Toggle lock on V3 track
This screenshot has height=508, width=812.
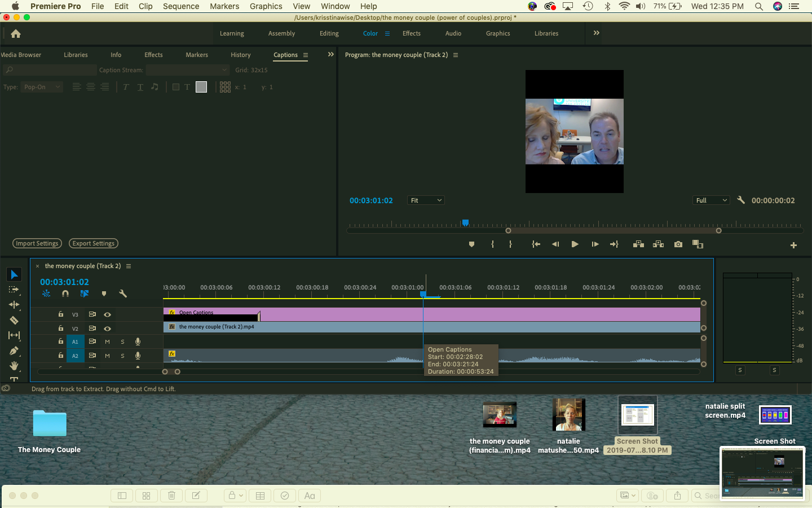tap(61, 314)
